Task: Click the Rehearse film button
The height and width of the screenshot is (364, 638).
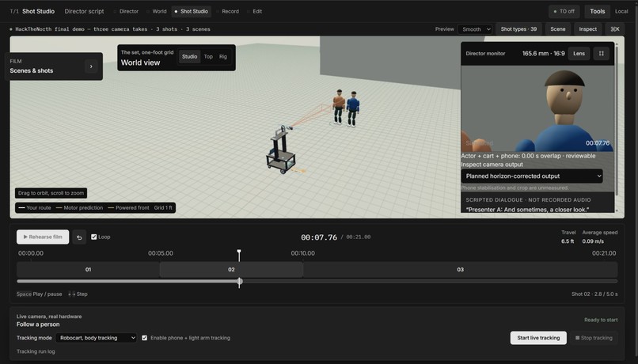Action: tap(43, 237)
